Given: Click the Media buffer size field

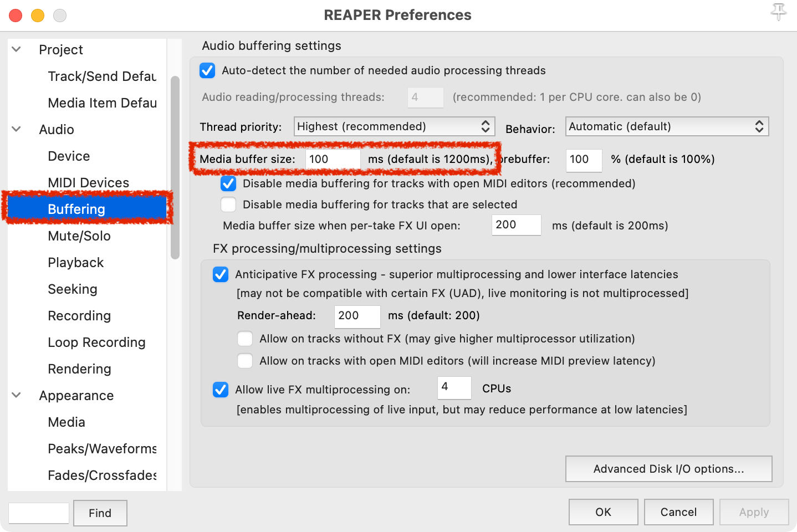Looking at the screenshot, I should 333,159.
